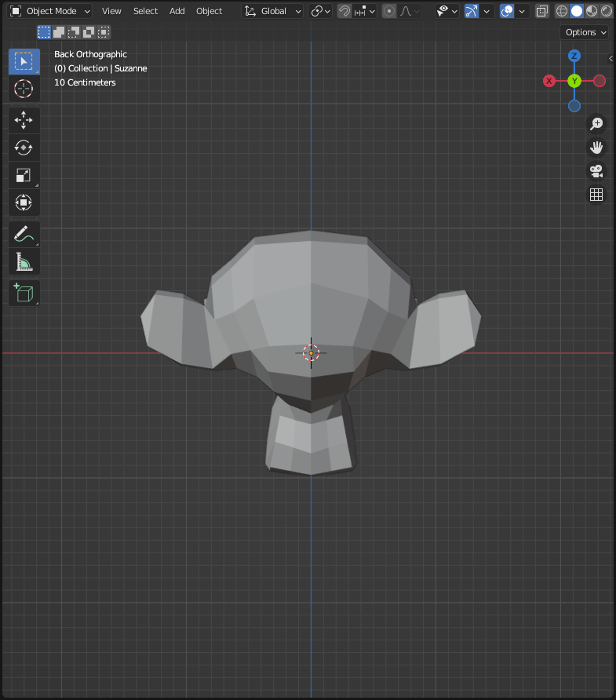
Task: Click the Suzanne object origin point
Action: [x=311, y=353]
